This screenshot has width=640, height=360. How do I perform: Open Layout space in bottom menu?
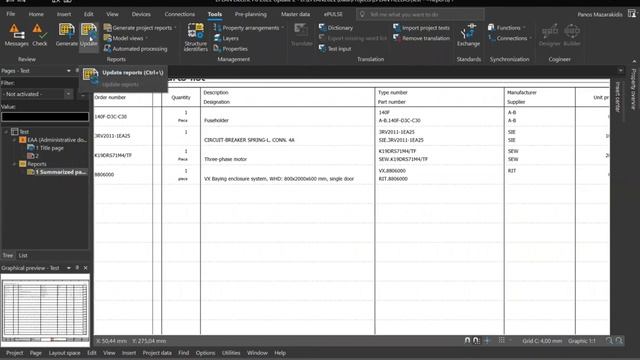coord(64,353)
